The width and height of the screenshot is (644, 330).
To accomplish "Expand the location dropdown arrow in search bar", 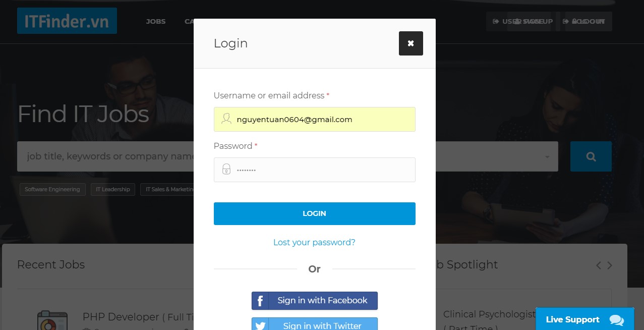I will click(x=547, y=157).
